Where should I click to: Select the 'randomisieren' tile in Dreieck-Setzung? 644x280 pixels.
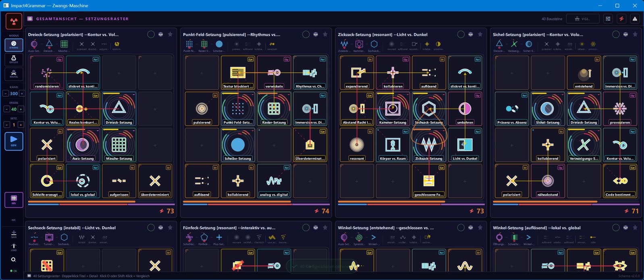tap(47, 73)
